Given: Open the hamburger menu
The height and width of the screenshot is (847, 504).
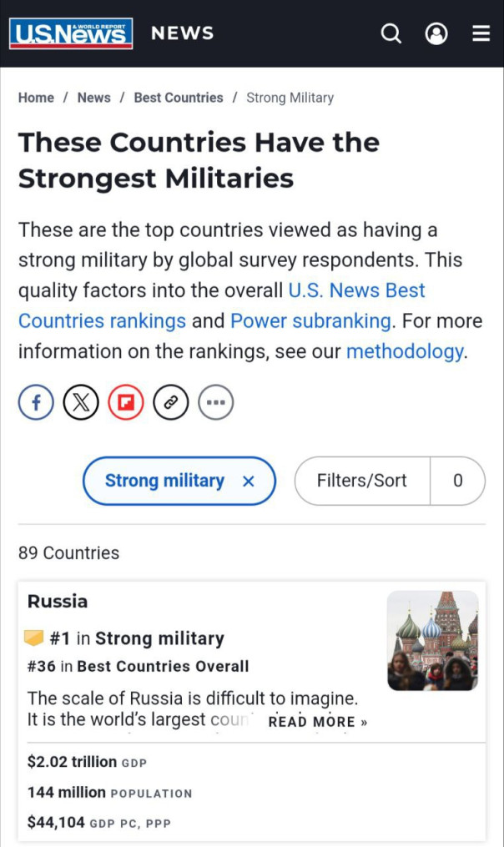Looking at the screenshot, I should point(481,33).
